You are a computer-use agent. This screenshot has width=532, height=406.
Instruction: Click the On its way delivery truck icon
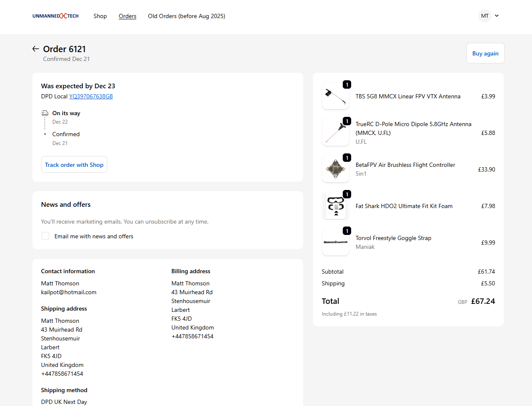point(45,113)
